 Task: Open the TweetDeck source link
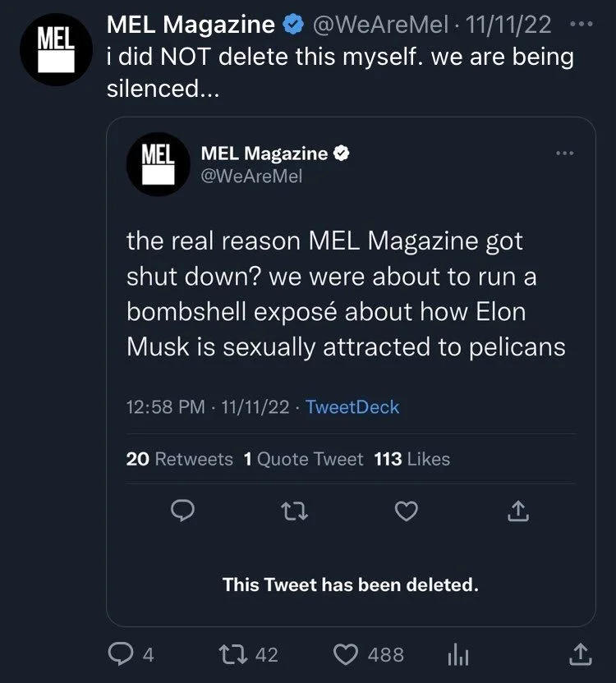(x=352, y=405)
